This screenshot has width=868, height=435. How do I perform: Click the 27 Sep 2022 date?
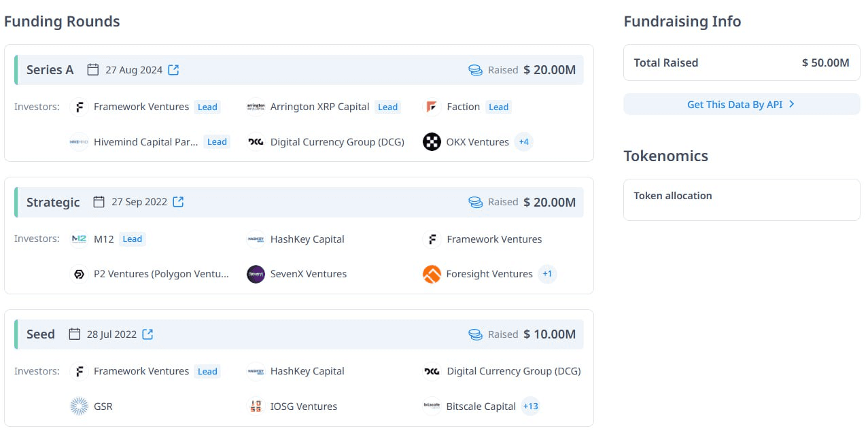pyautogui.click(x=139, y=202)
